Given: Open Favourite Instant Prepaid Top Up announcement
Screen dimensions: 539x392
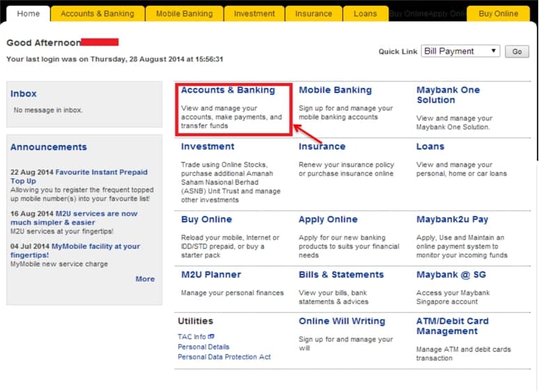Looking at the screenshot, I should (x=79, y=177).
